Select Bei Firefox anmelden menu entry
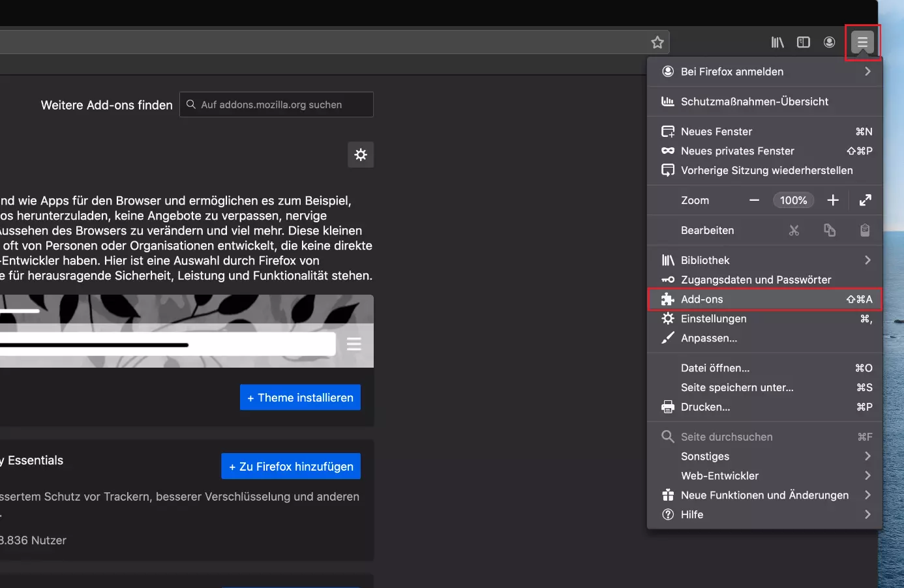Image resolution: width=904 pixels, height=588 pixels. click(764, 72)
